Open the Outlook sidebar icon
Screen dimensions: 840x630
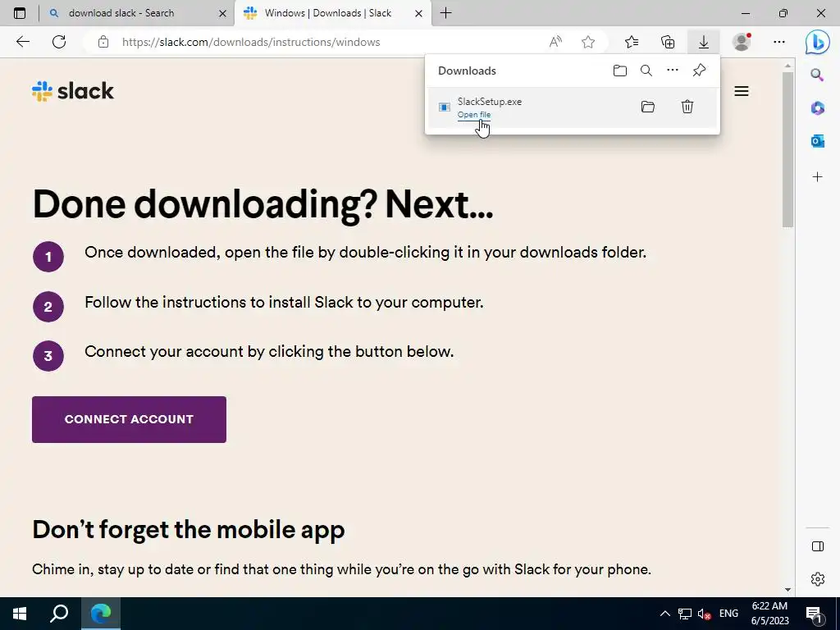[817, 141]
